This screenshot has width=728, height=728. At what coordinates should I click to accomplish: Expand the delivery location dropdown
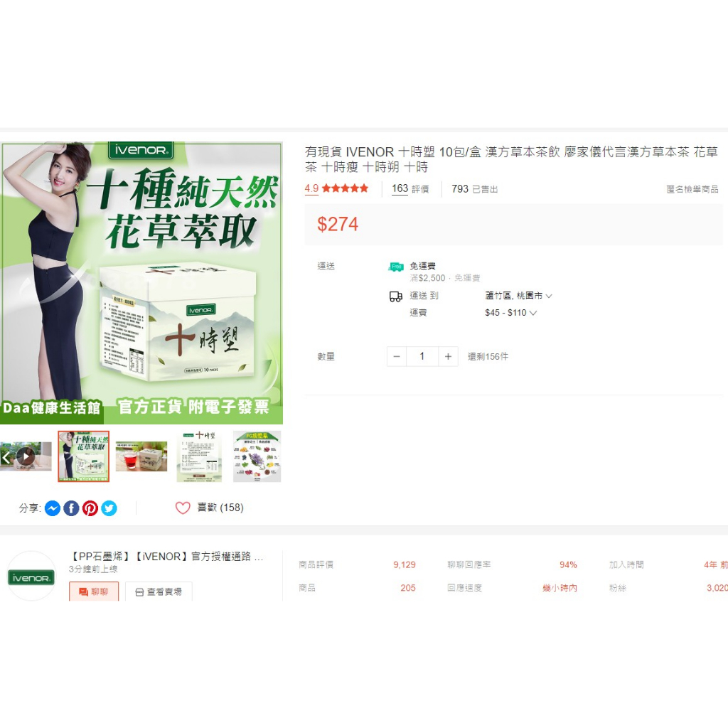[518, 296]
